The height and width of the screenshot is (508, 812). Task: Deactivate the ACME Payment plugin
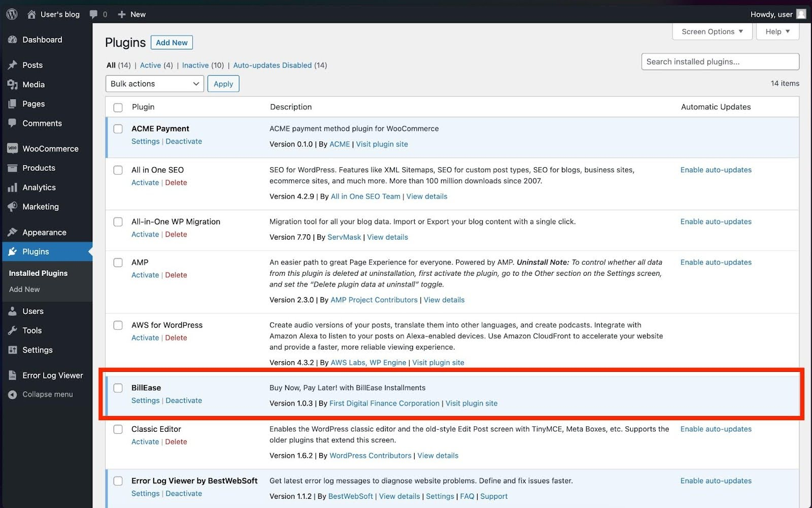(184, 141)
